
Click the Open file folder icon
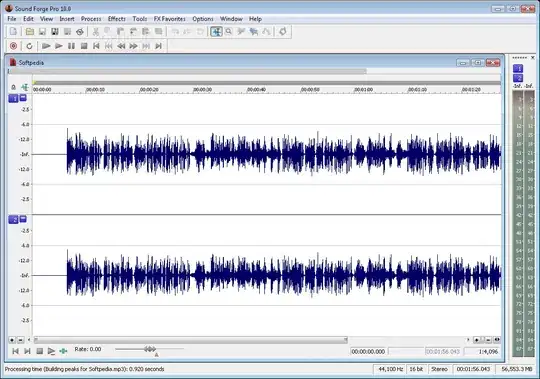point(30,32)
